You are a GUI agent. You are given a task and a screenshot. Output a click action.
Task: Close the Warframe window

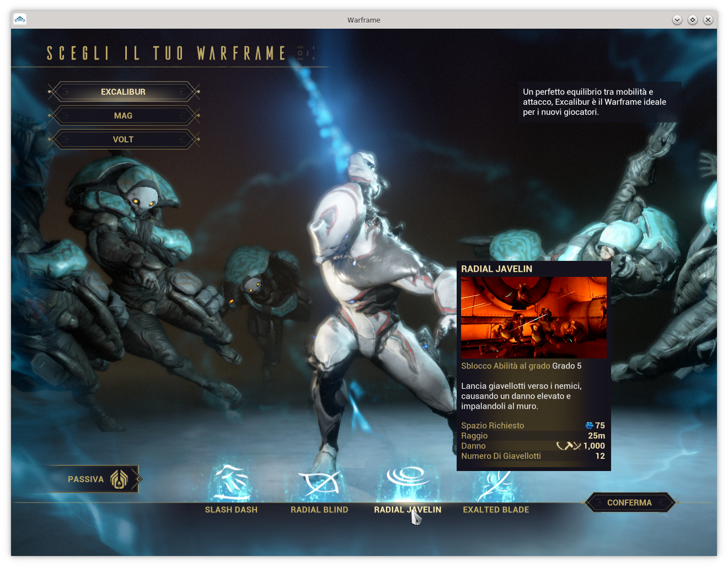[708, 20]
